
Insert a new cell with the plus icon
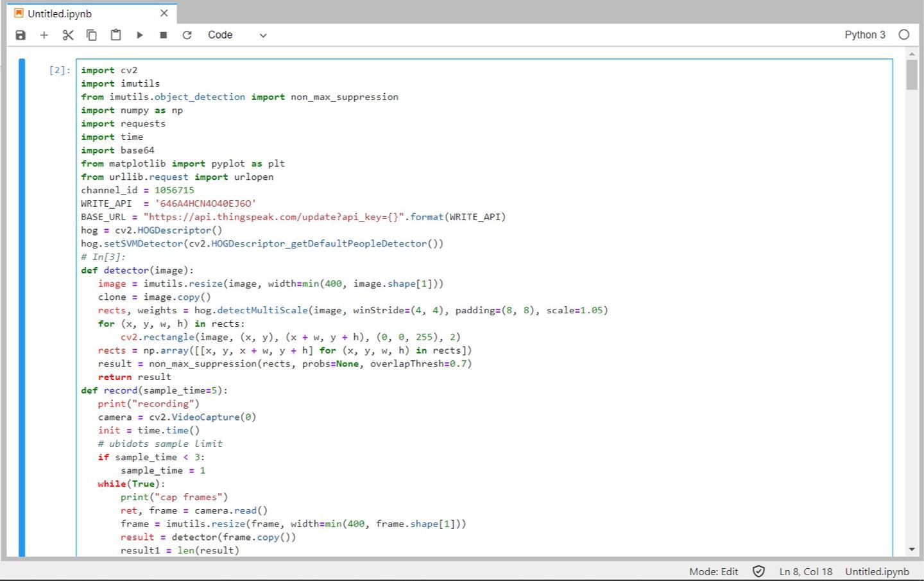pos(44,35)
